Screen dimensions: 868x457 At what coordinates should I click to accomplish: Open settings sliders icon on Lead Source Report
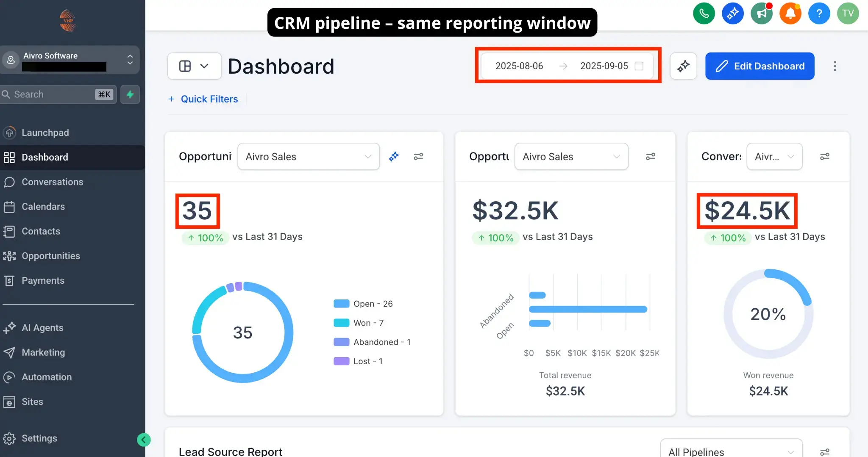tap(824, 452)
